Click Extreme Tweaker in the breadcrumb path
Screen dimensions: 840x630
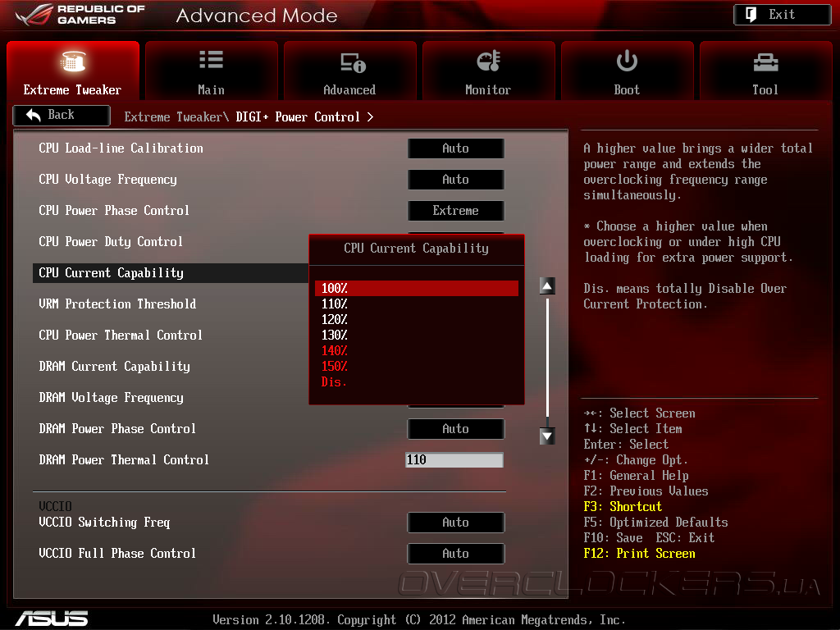click(173, 116)
